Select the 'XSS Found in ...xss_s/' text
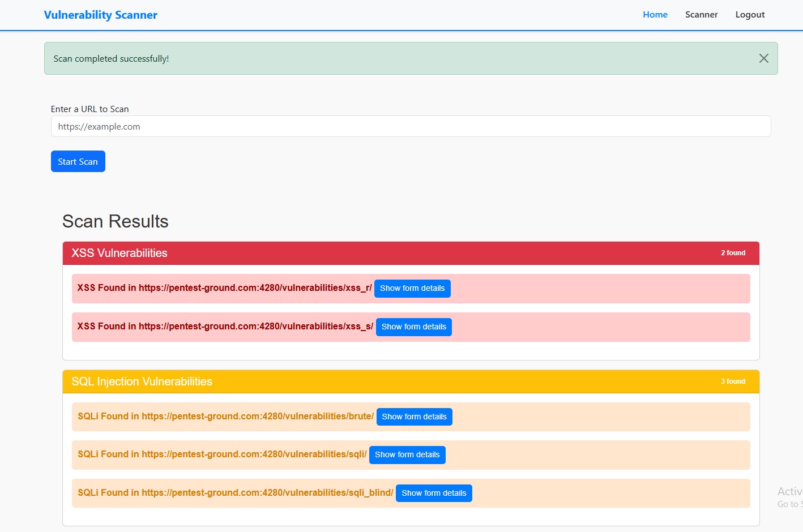The width and height of the screenshot is (803, 532). 225,327
